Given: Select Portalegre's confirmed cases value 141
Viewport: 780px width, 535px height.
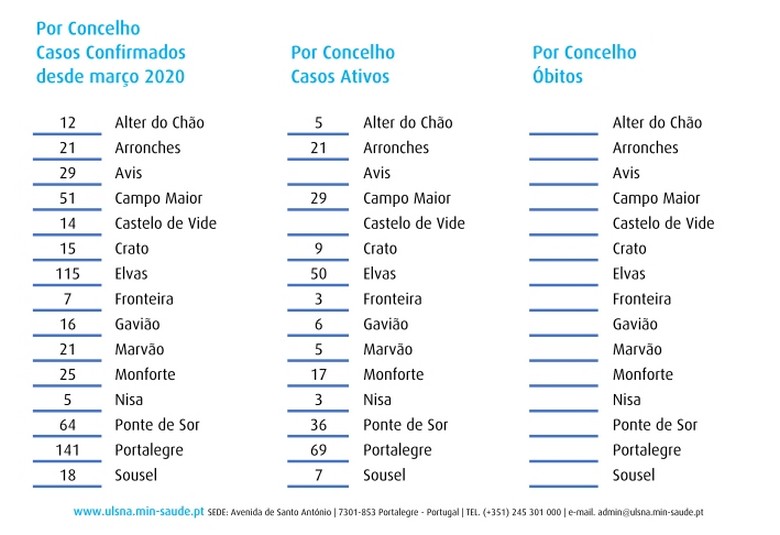Looking at the screenshot, I should (68, 450).
